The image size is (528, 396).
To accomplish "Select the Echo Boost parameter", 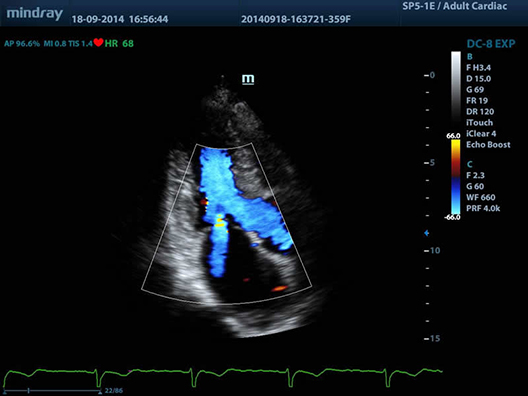I will coord(488,145).
